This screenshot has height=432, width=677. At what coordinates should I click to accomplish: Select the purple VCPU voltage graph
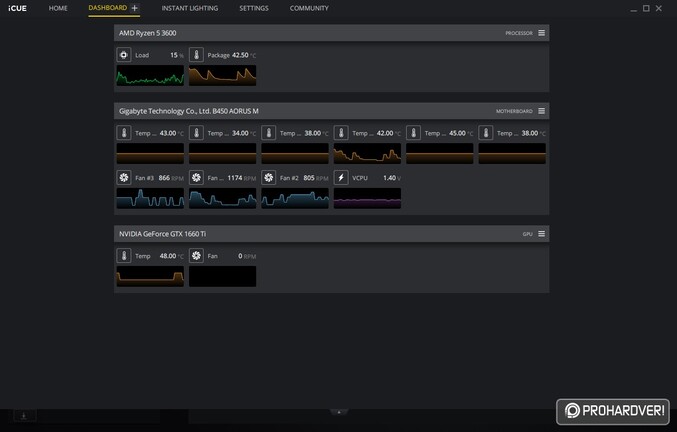click(x=367, y=198)
